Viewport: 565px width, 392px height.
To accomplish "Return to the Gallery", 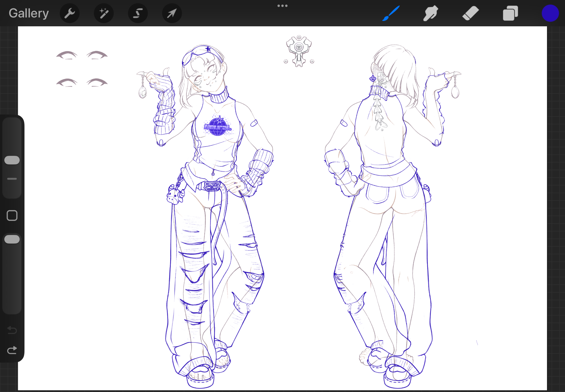I will [x=29, y=13].
